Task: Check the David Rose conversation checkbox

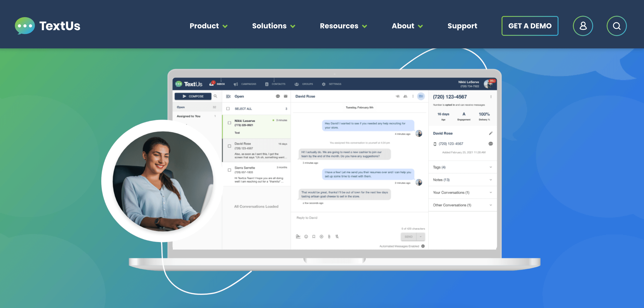Action: point(229,146)
